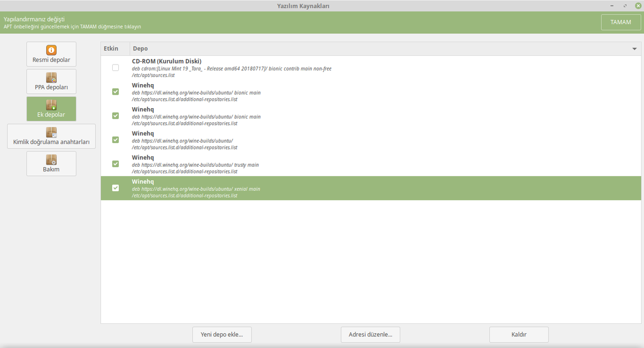Screen dimensions: 644x348
Task: Click the Yazılım Kaynakları window title
Action: pos(303,6)
